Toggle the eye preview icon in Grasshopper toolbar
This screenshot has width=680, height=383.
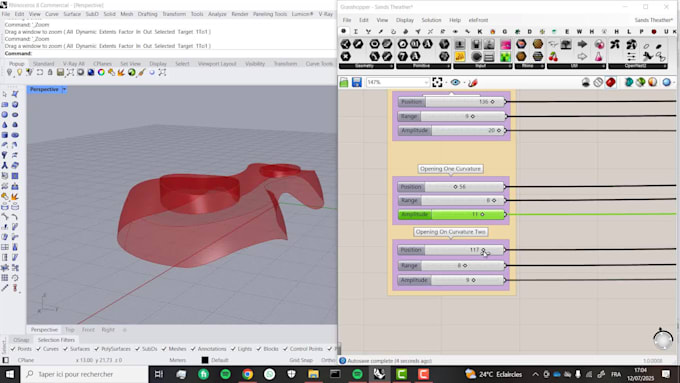pos(455,82)
